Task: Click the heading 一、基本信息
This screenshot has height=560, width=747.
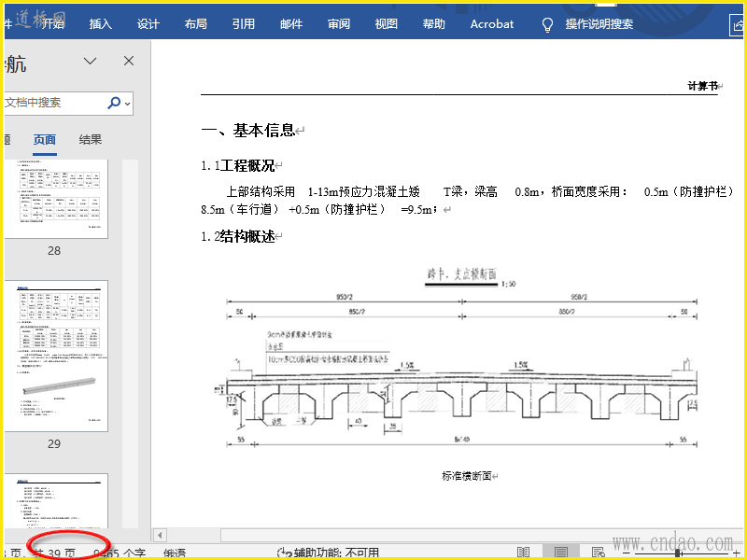Action: point(248,130)
